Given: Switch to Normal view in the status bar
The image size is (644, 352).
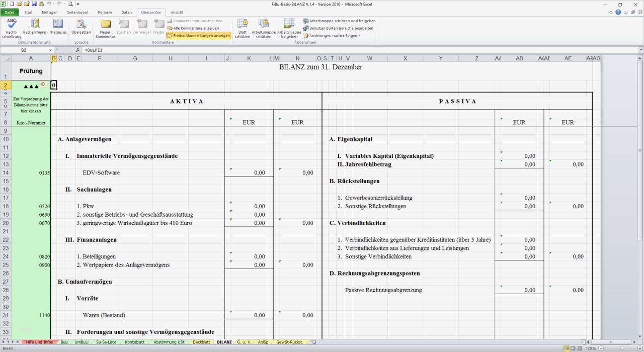Looking at the screenshot, I should click(567, 348).
